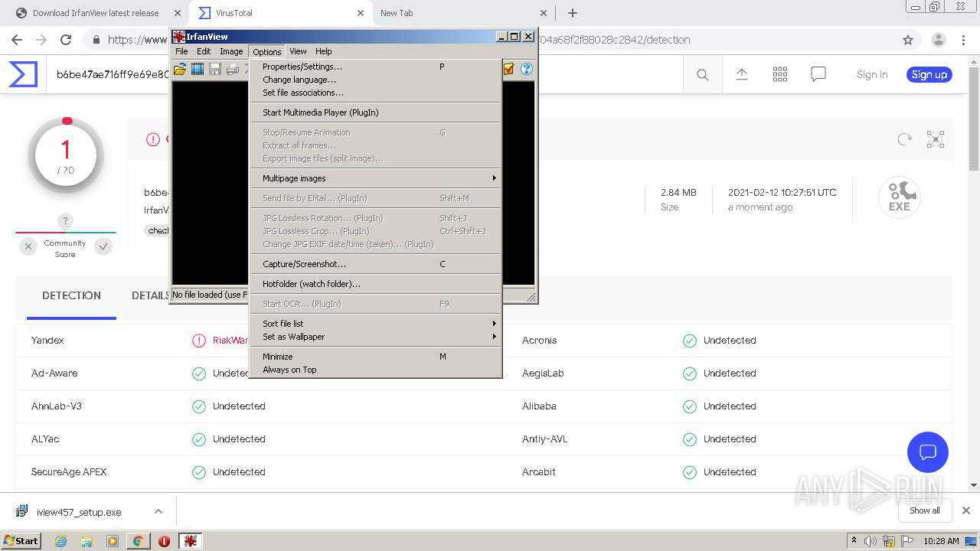
Task: Open the IrfanView Edit menu
Action: tap(204, 51)
